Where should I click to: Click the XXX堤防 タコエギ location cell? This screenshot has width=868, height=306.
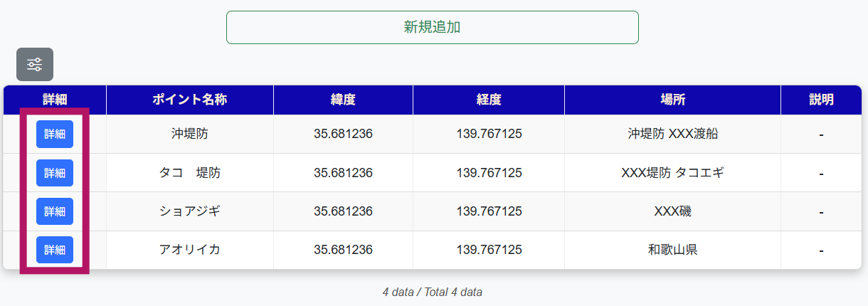coord(672,173)
